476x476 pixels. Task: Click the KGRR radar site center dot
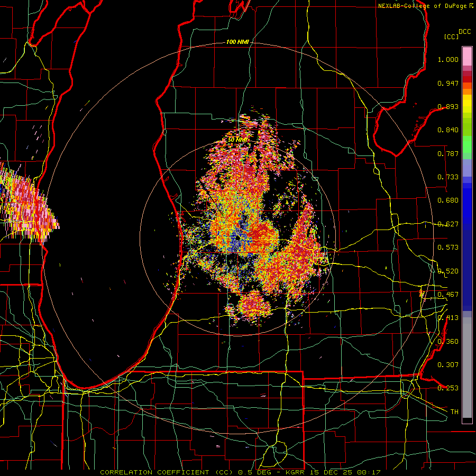[237, 239]
